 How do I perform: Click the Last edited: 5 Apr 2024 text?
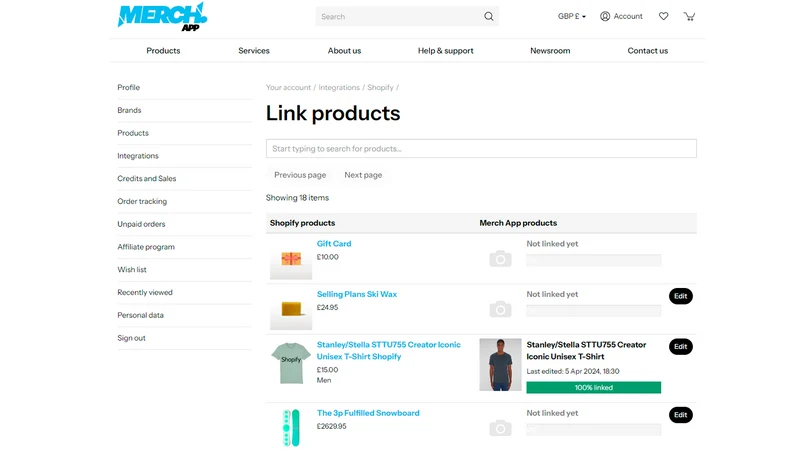click(573, 371)
